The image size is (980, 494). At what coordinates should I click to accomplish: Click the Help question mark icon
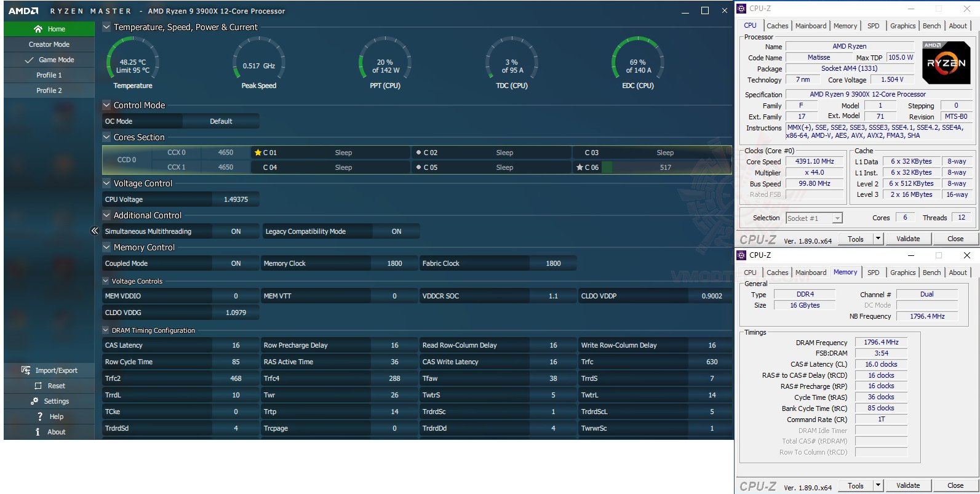[x=40, y=416]
